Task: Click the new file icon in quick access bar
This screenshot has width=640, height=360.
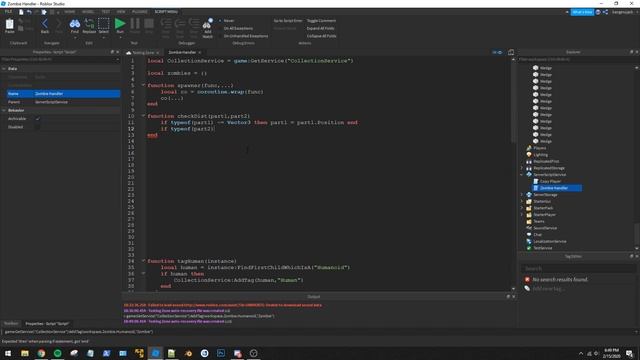Action: (21, 12)
